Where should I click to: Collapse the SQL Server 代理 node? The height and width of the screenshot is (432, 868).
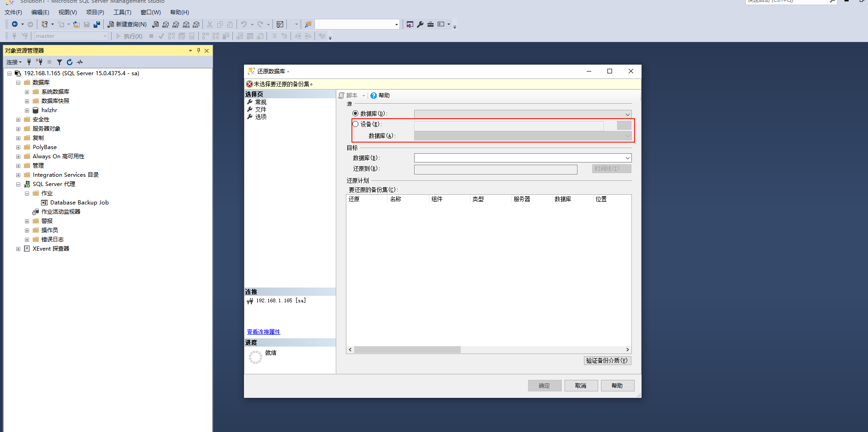18,184
